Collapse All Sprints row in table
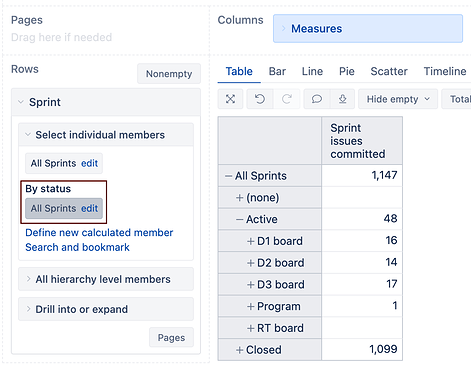The height and width of the screenshot is (375, 471). click(228, 176)
